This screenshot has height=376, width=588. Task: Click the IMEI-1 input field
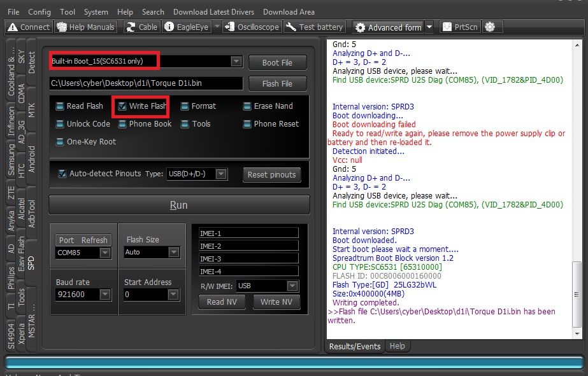248,233
